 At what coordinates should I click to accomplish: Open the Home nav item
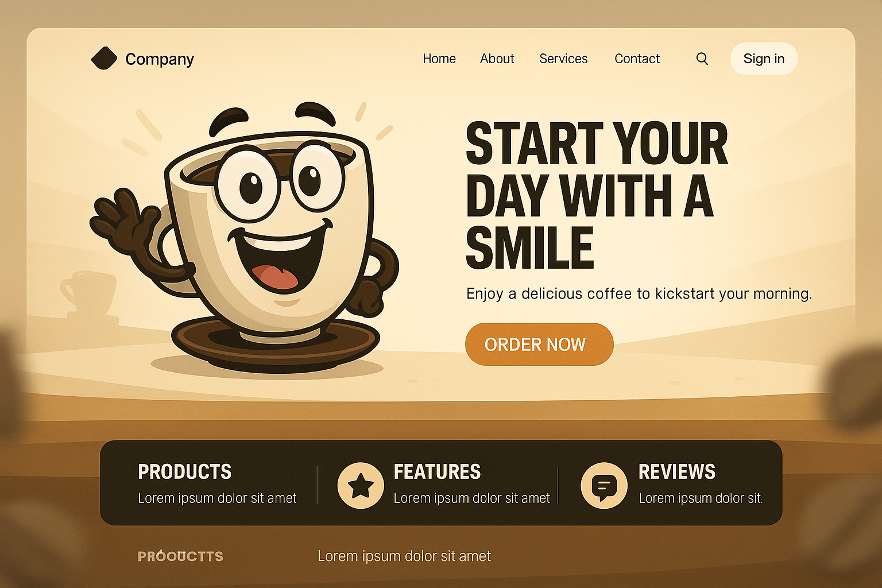click(439, 59)
